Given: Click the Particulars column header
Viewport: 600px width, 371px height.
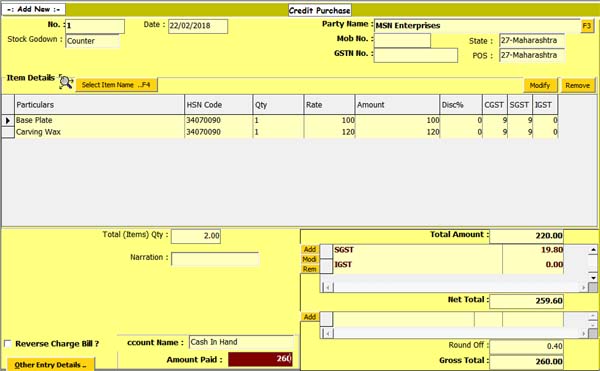Looking at the screenshot, I should coord(99,105).
